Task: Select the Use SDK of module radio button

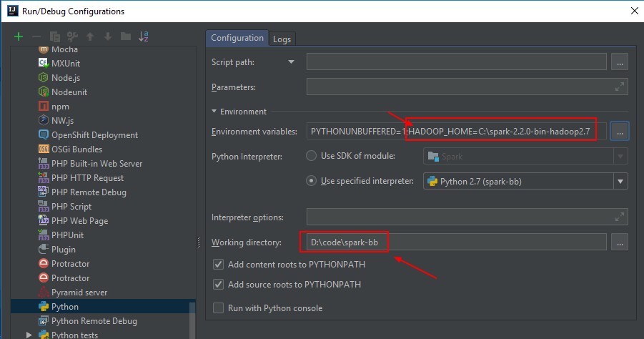Action: pos(312,156)
